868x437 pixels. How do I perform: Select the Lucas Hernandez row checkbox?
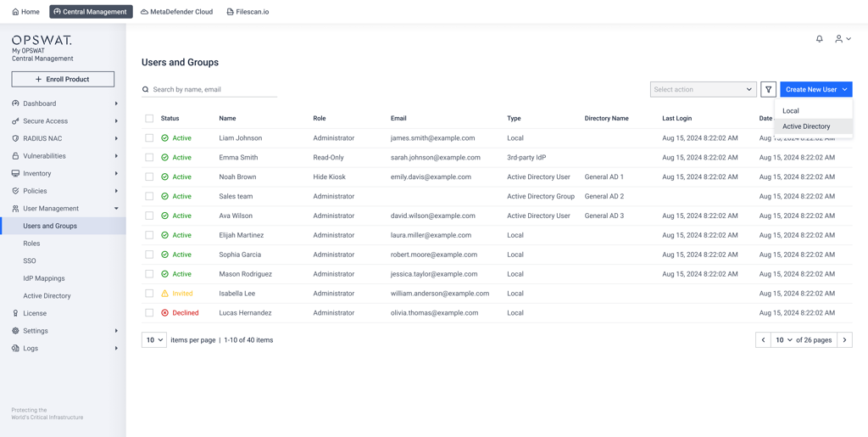(149, 313)
